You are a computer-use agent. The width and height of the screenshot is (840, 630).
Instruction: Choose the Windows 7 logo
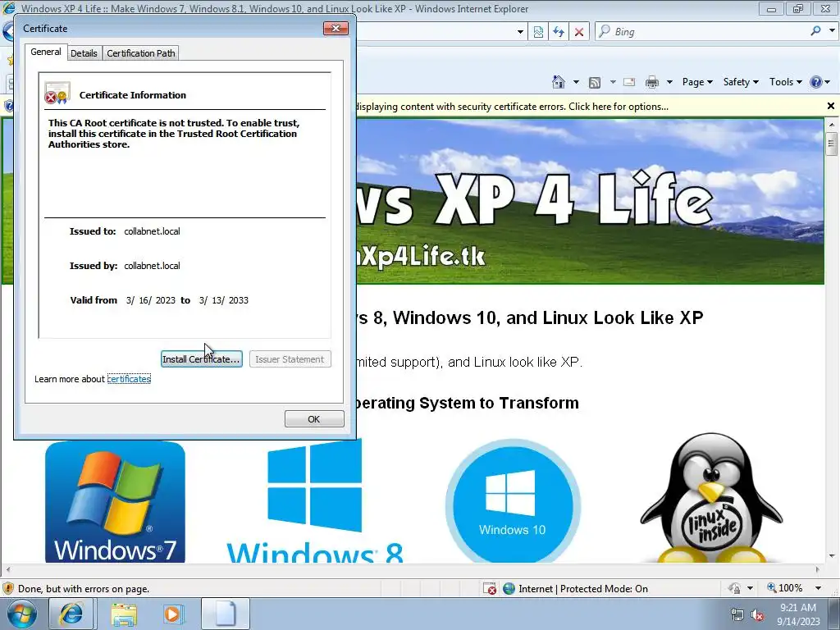pyautogui.click(x=115, y=502)
